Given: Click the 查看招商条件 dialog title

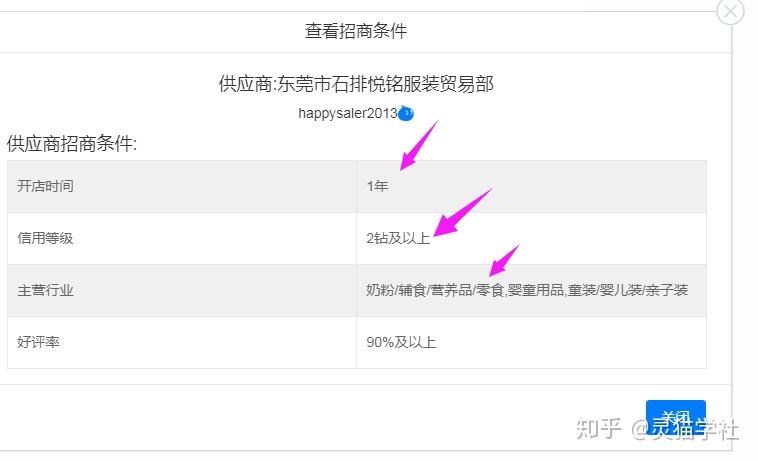Looking at the screenshot, I should (x=356, y=31).
